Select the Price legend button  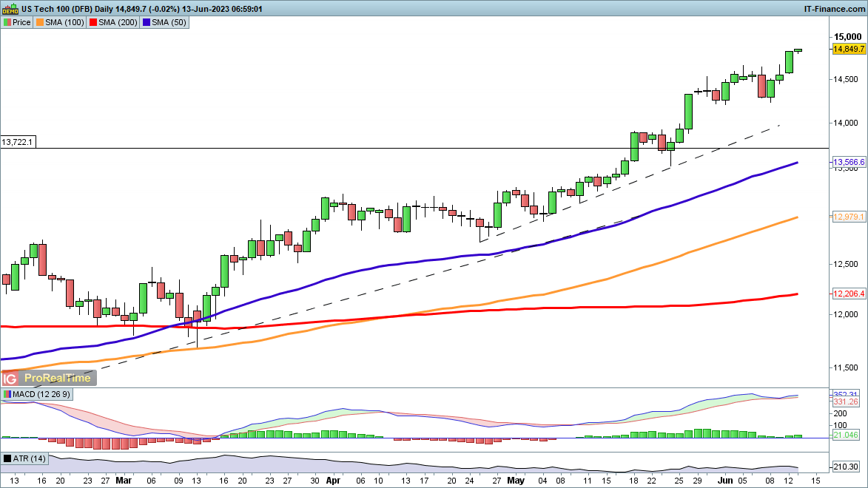pyautogui.click(x=17, y=22)
